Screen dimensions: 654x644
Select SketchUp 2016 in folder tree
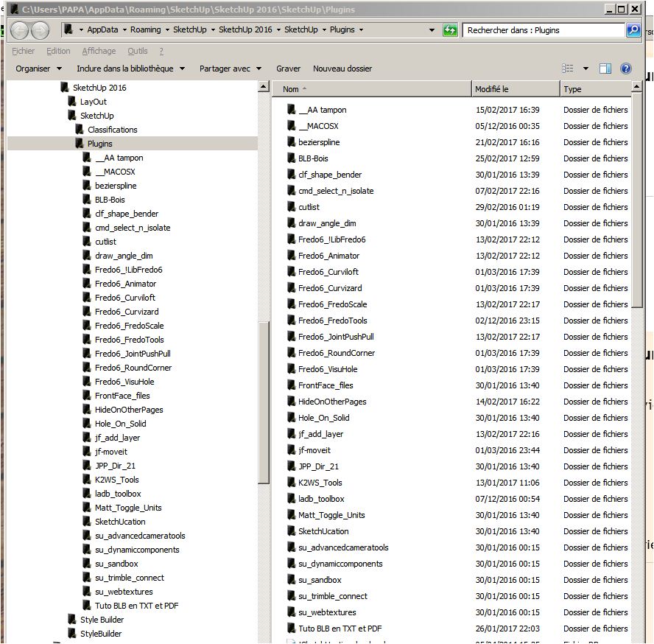pos(99,88)
